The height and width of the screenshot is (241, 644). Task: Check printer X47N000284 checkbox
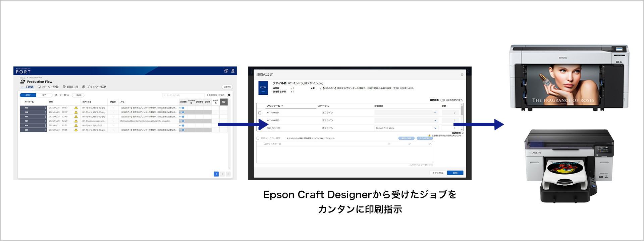coord(260,113)
